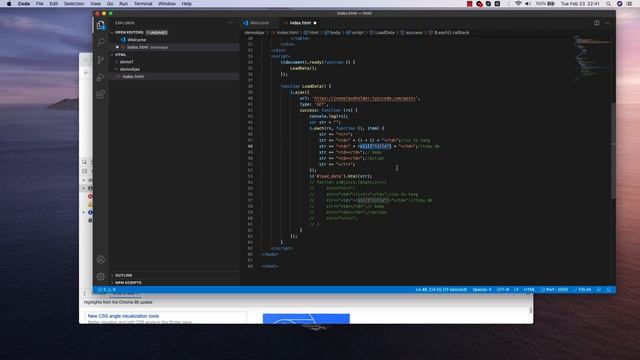Open the Explorer panel ellipsis menu

tap(231, 23)
